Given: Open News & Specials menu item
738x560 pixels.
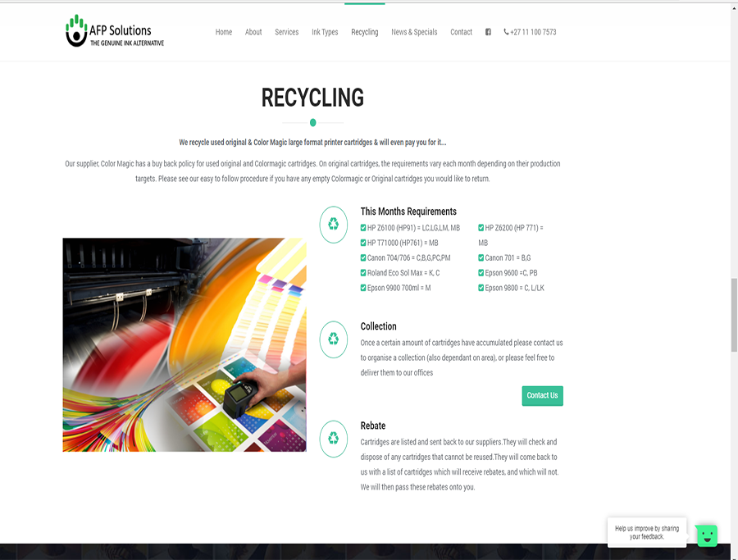Looking at the screenshot, I should (414, 32).
